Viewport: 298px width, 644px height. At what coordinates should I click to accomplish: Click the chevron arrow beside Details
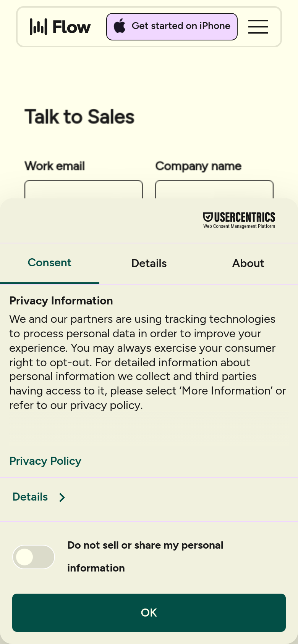click(x=62, y=497)
